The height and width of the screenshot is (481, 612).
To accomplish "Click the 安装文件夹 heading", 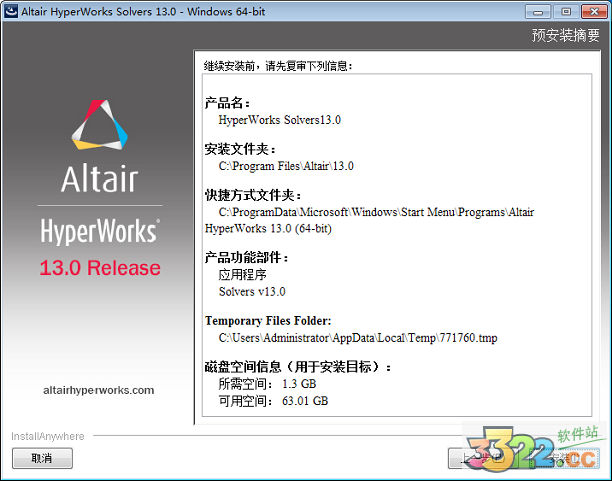I will click(240, 149).
